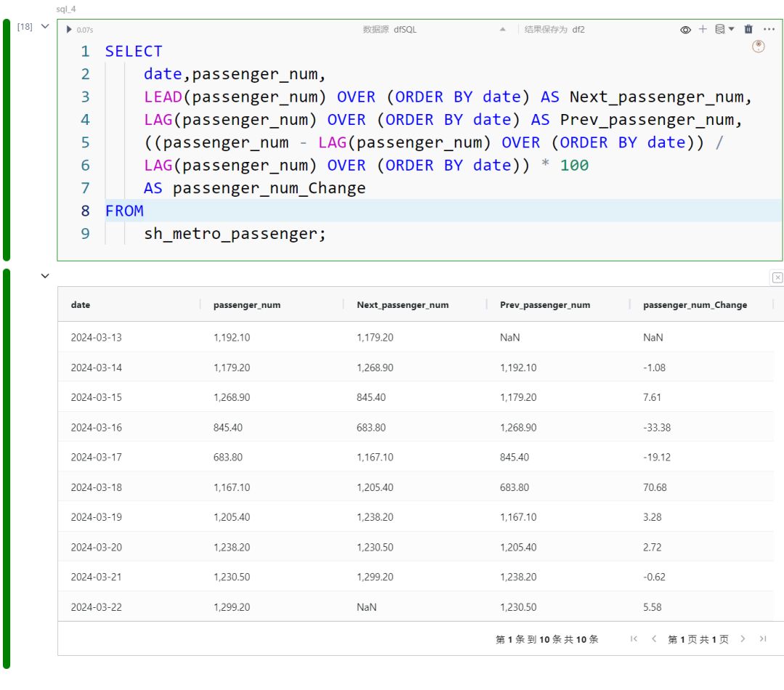Go to the previous results page
The image size is (784, 690).
pos(653,639)
